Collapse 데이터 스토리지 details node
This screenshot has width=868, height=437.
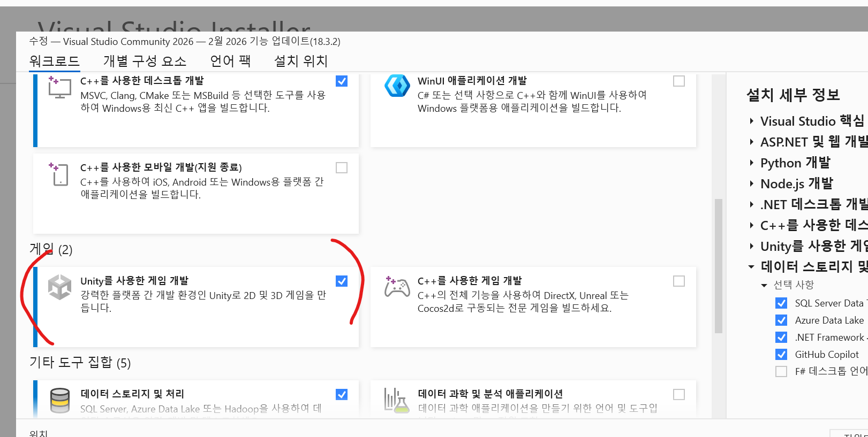tap(751, 267)
